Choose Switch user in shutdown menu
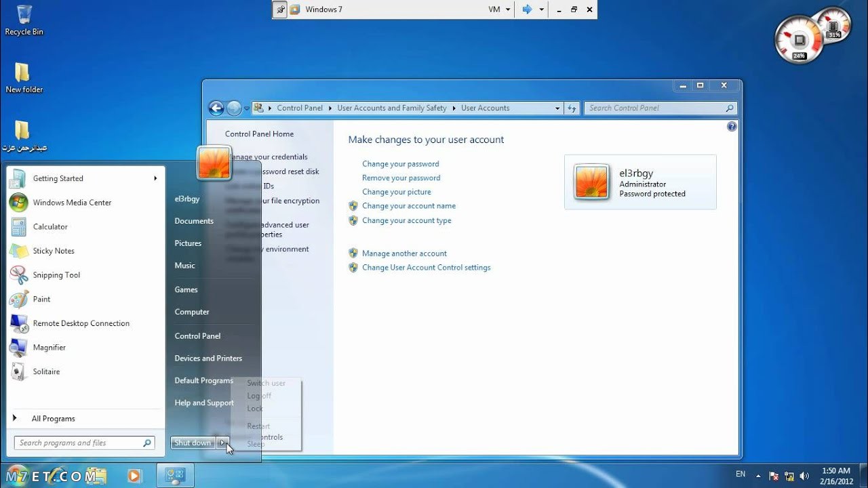This screenshot has width=868, height=488. (266, 384)
